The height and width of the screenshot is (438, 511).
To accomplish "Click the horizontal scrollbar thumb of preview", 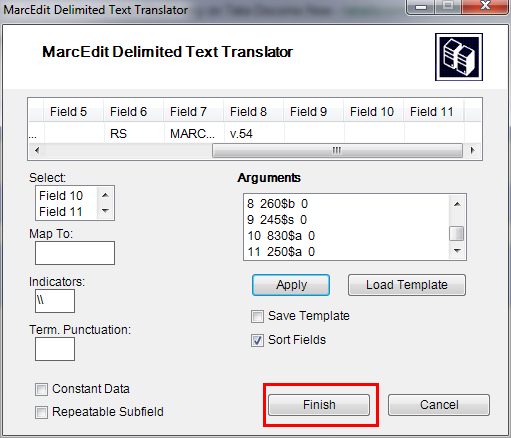I will click(x=337, y=150).
